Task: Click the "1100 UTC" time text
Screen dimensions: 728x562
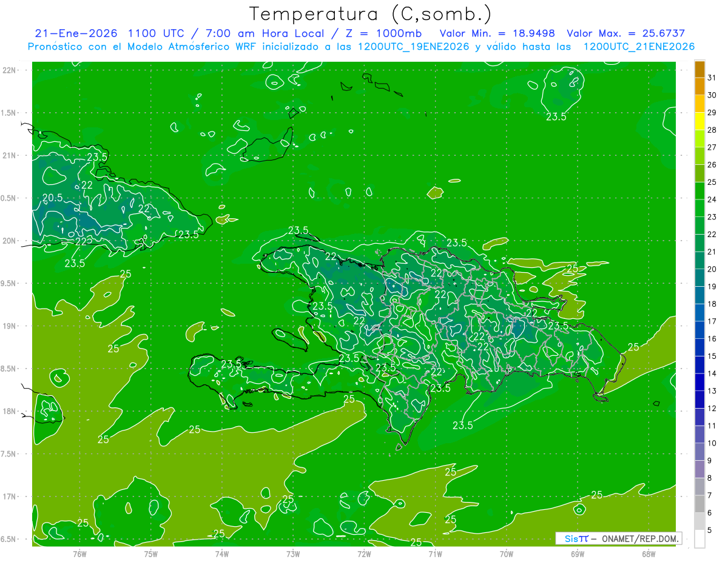Action: 158,33
